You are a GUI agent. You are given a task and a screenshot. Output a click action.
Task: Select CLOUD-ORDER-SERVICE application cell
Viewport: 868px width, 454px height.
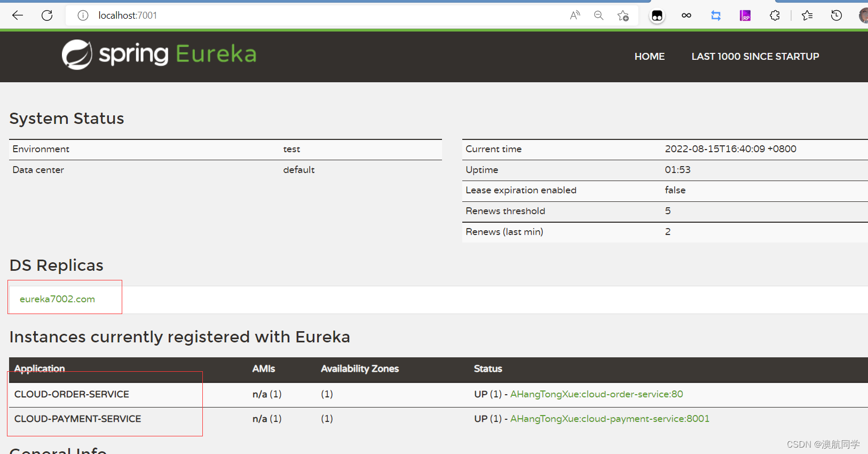[x=72, y=394]
